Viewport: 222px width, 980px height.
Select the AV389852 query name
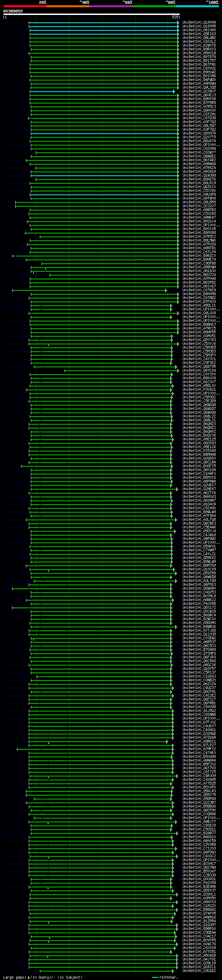pos(13,11)
